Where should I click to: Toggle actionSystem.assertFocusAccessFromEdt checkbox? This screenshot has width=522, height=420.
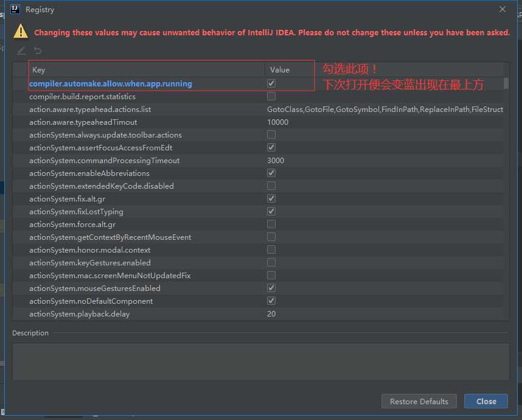click(271, 147)
